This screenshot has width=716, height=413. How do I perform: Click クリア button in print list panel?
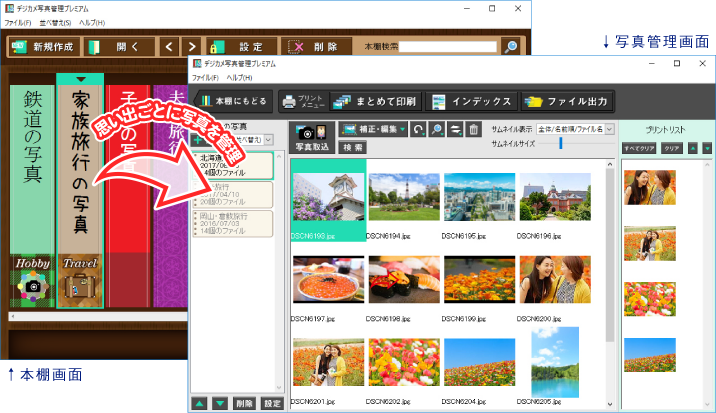[671, 148]
